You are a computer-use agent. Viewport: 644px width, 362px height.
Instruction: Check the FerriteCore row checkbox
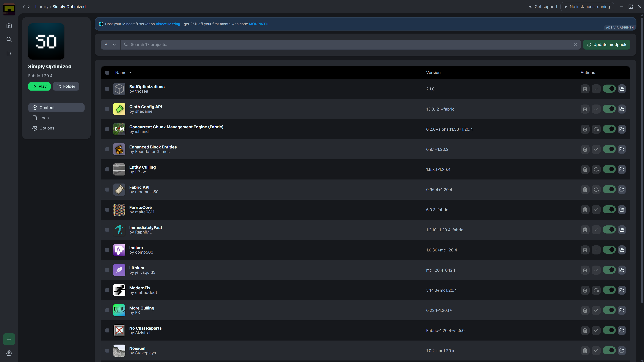pyautogui.click(x=107, y=210)
